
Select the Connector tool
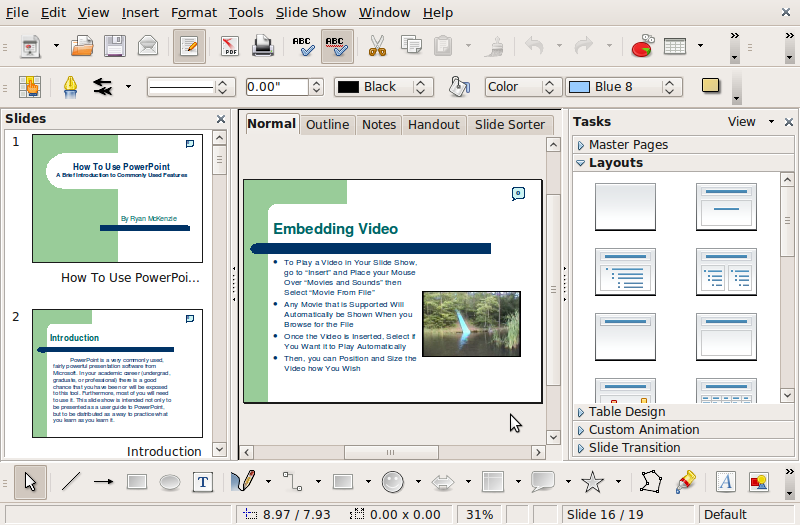pos(293,482)
